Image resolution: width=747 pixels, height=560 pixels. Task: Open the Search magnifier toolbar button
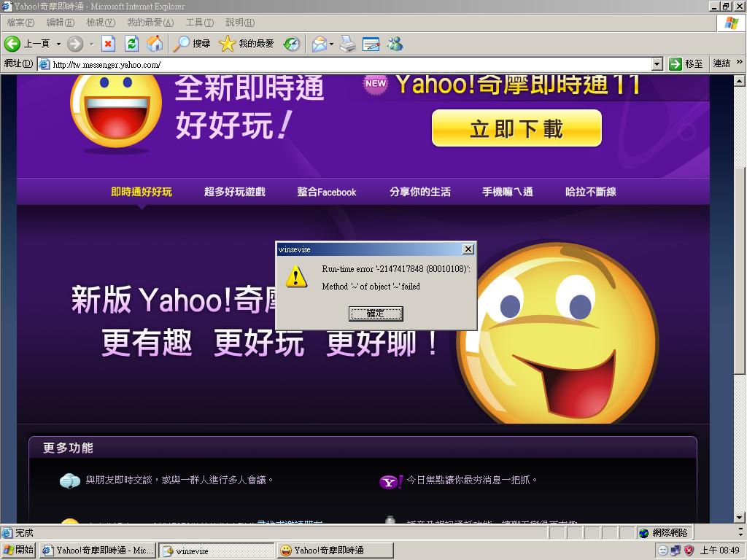coord(192,44)
